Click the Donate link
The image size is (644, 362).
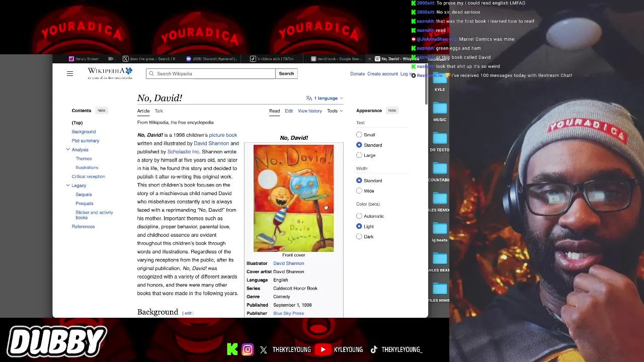coord(358,74)
